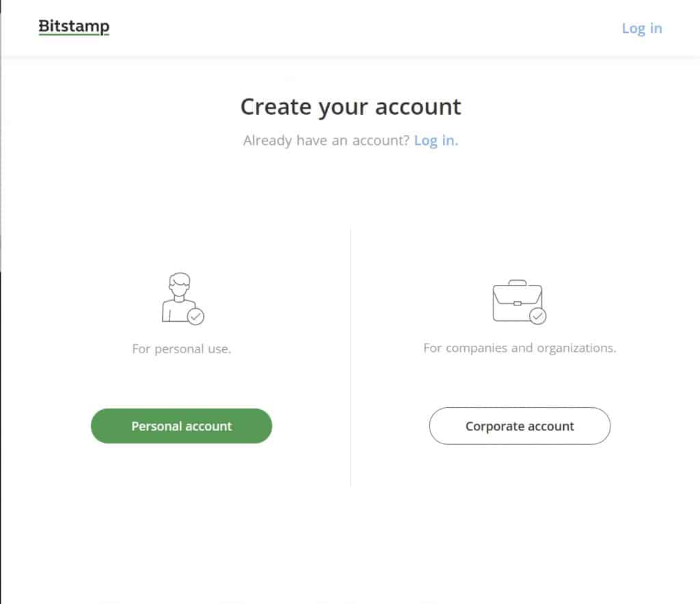The height and width of the screenshot is (604, 700).
Task: Click the Bitstamp wordmark's green underline
Action: (x=73, y=34)
